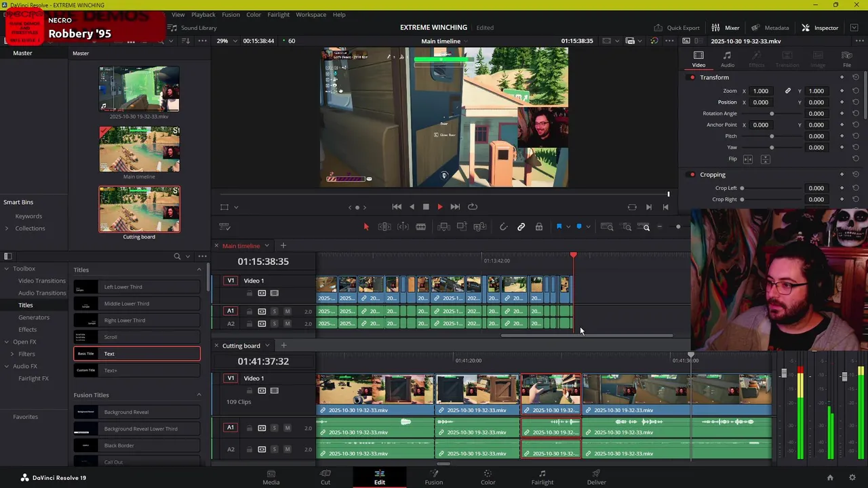Open Timeline View Options icon
This screenshot has height=488, width=868.
point(225,227)
